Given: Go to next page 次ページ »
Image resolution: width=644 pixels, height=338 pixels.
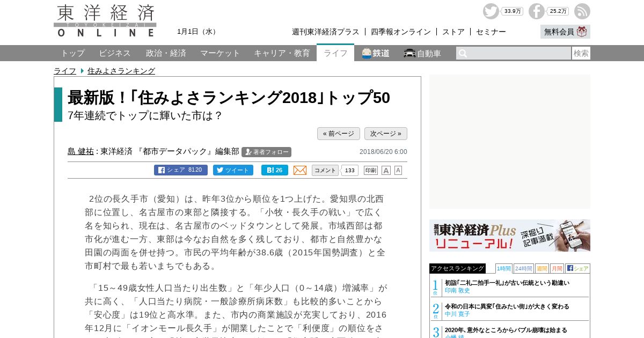Looking at the screenshot, I should tap(386, 134).
